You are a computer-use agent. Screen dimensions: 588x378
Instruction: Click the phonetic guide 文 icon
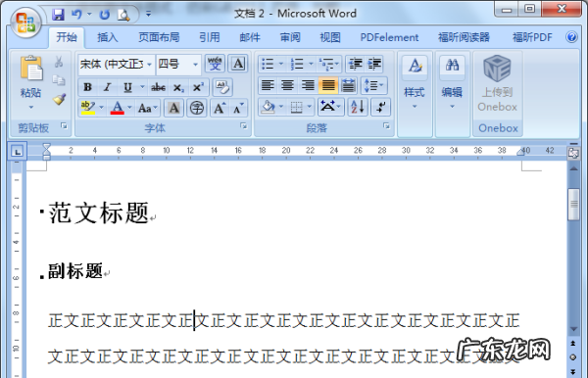tap(215, 64)
